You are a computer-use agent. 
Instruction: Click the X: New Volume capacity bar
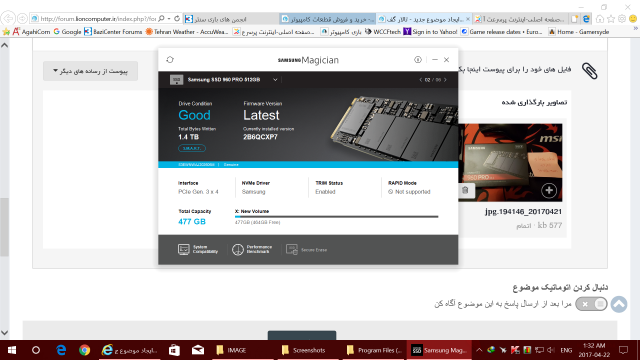tap(336, 217)
